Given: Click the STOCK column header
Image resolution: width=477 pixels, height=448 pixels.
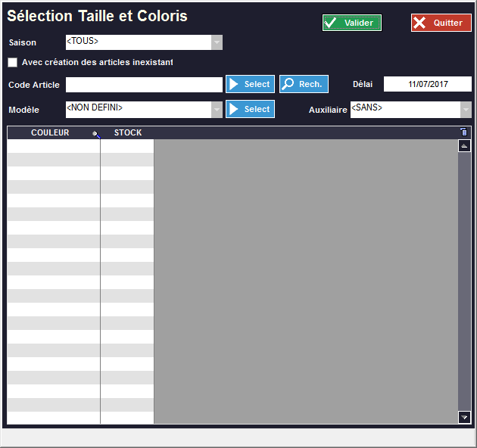Looking at the screenshot, I should click(128, 132).
